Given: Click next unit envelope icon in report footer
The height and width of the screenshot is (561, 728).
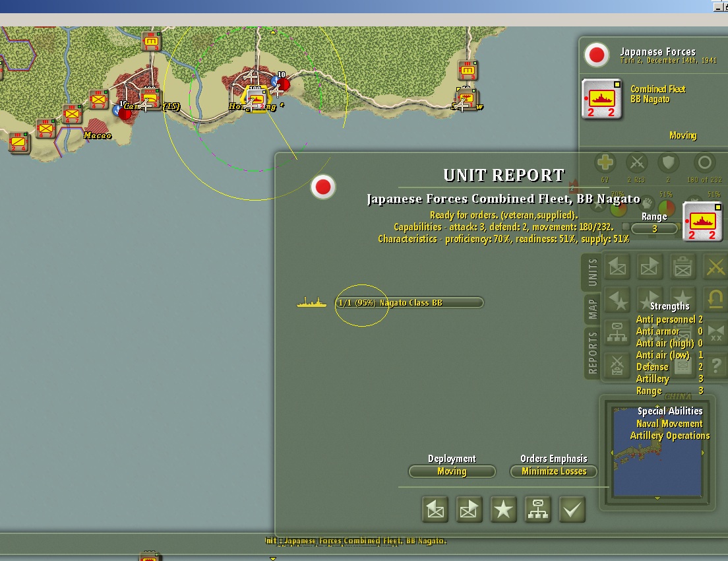Looking at the screenshot, I should [469, 510].
